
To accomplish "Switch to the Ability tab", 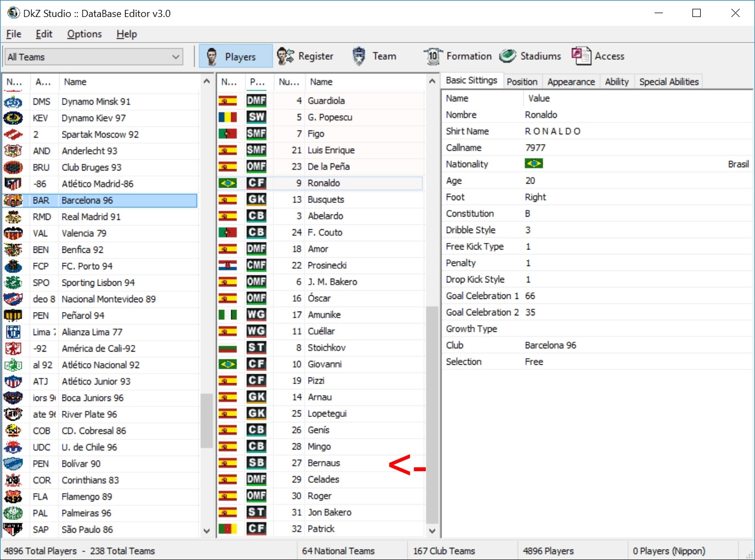I will coord(617,82).
